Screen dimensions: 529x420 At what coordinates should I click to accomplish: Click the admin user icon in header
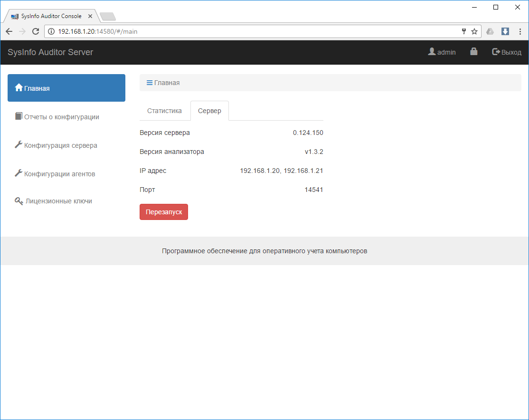(x=431, y=52)
